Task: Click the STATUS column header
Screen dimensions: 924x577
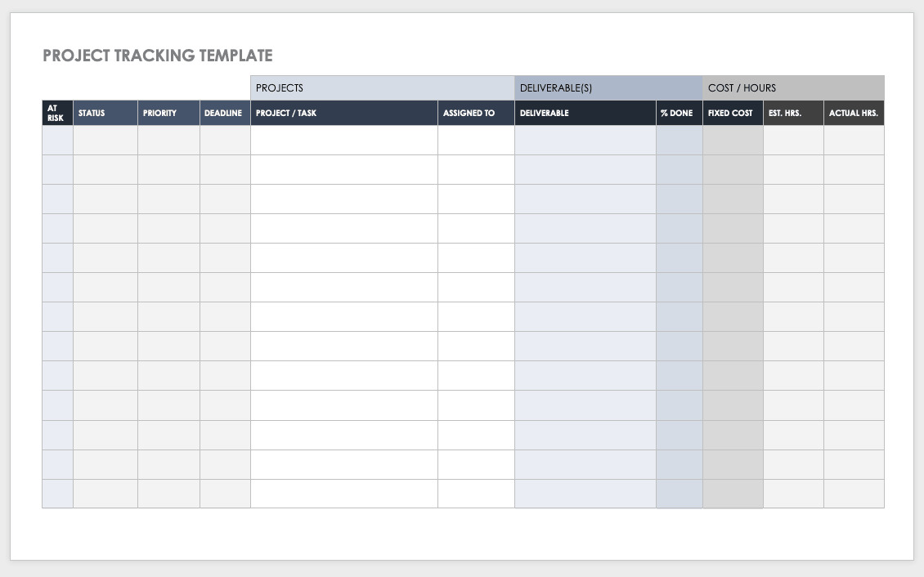Action: [105, 113]
